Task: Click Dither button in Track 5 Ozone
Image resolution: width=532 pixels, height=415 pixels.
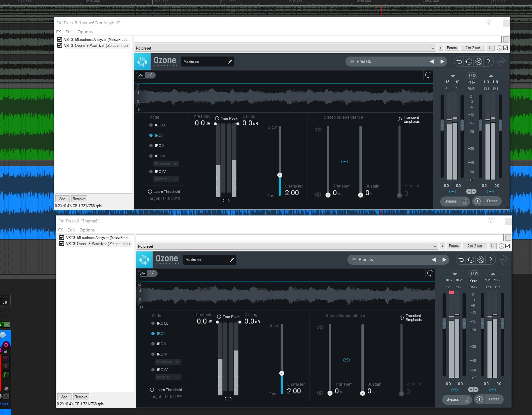Action: (x=492, y=201)
